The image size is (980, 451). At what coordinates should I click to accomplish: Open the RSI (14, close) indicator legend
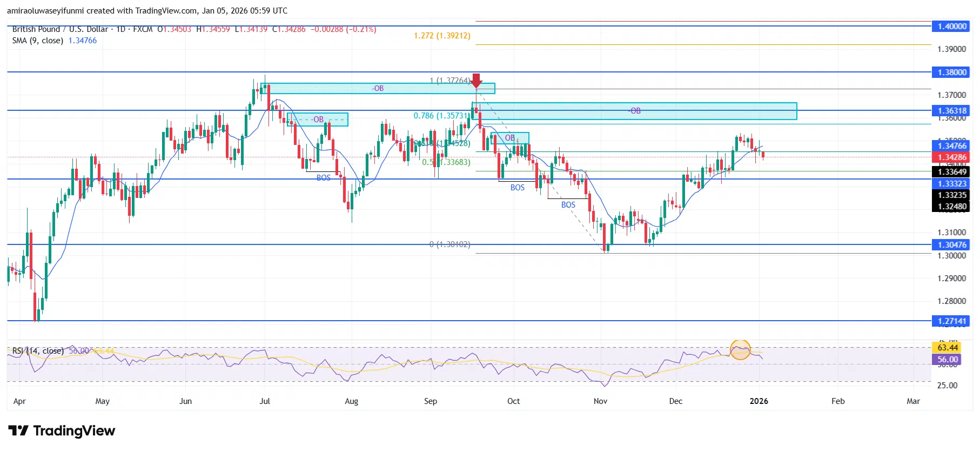(38, 351)
